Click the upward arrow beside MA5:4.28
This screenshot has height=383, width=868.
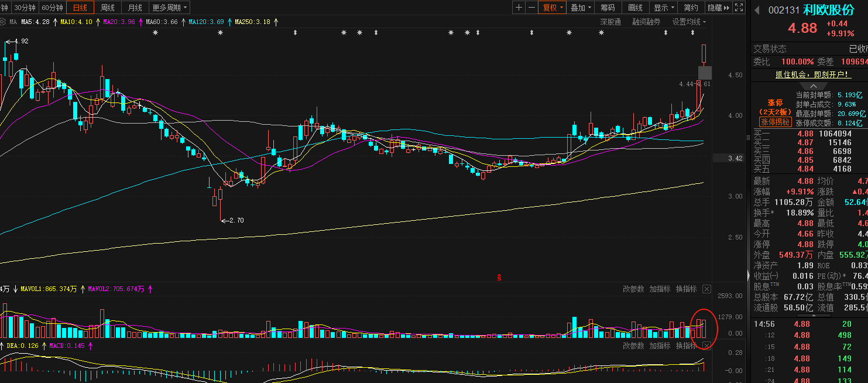[54, 22]
